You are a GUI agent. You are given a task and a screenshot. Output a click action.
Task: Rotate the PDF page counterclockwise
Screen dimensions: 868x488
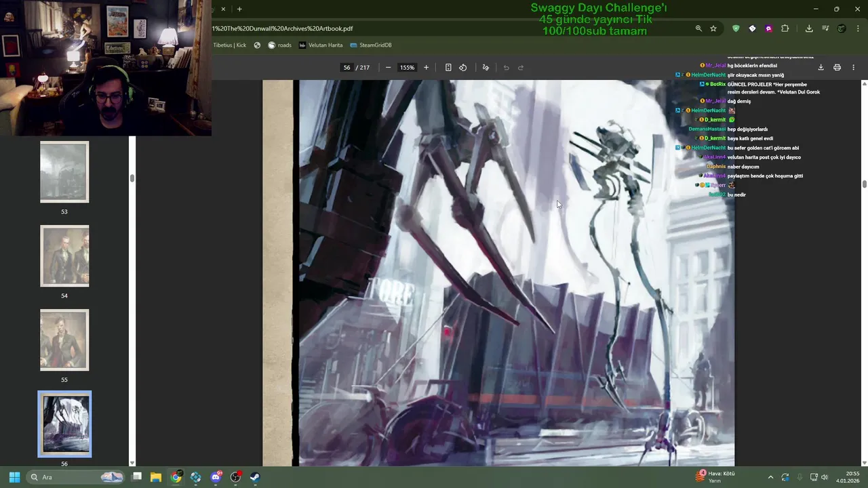(463, 68)
